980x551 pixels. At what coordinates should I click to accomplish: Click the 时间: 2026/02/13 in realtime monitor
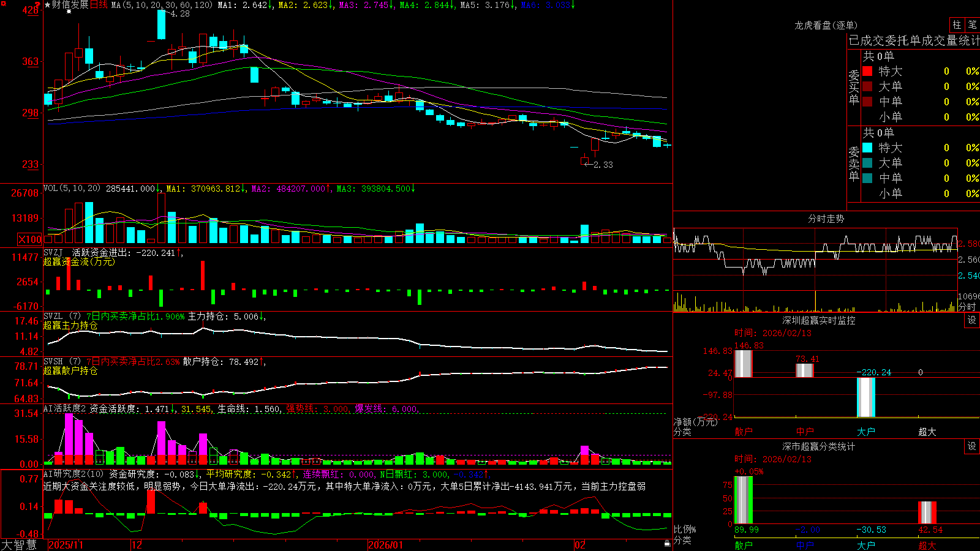[x=773, y=333]
